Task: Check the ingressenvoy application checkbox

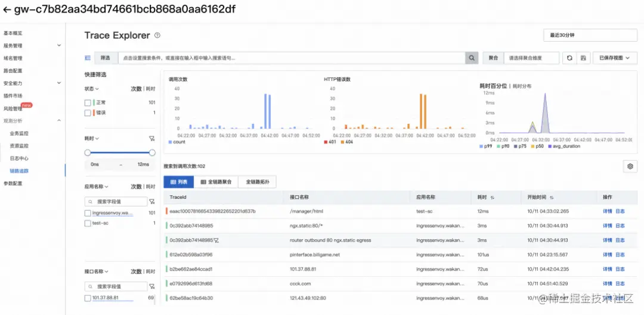Action: (x=88, y=213)
